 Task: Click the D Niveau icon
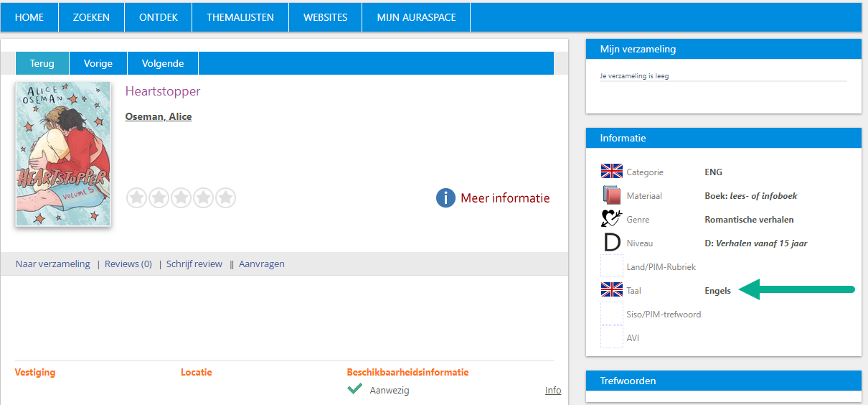point(611,243)
